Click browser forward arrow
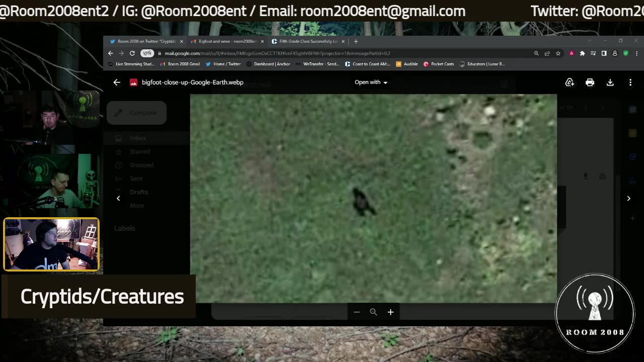This screenshot has height=362, width=644. click(121, 53)
